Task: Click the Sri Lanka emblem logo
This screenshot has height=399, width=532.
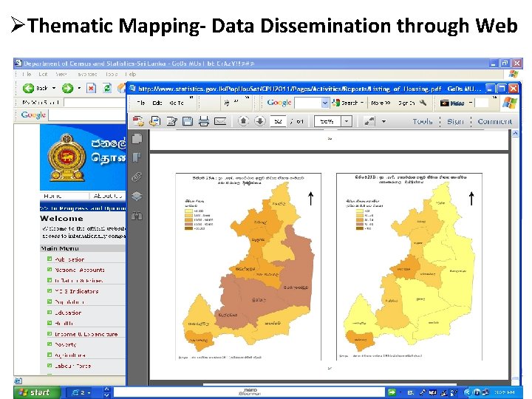Action: tap(66, 157)
